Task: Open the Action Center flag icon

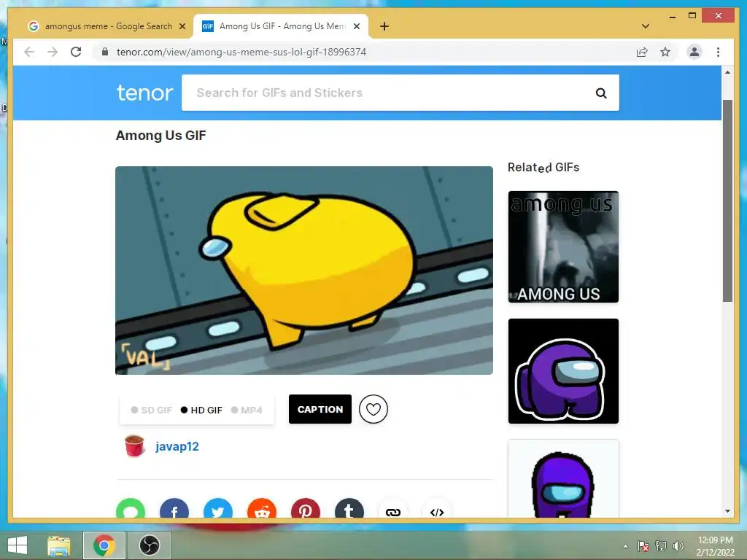Action: [x=643, y=546]
